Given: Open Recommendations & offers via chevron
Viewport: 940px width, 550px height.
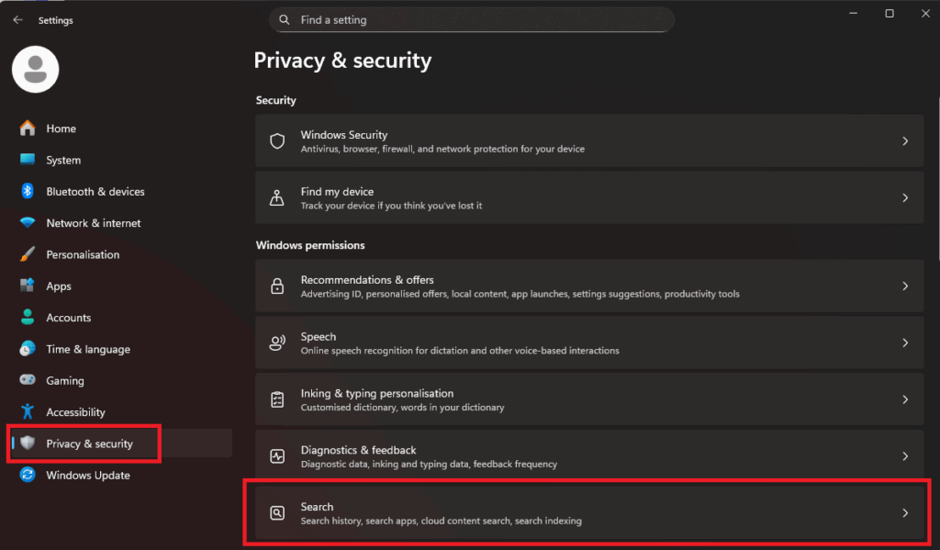Looking at the screenshot, I should (x=905, y=286).
